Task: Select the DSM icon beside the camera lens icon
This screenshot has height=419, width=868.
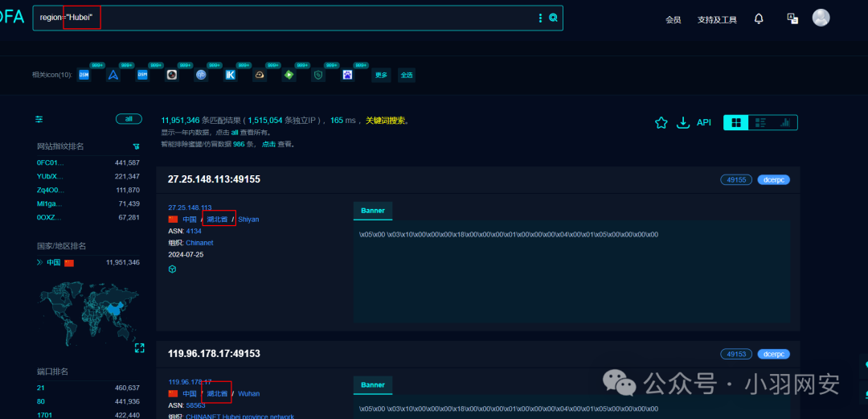Action: click(x=142, y=74)
